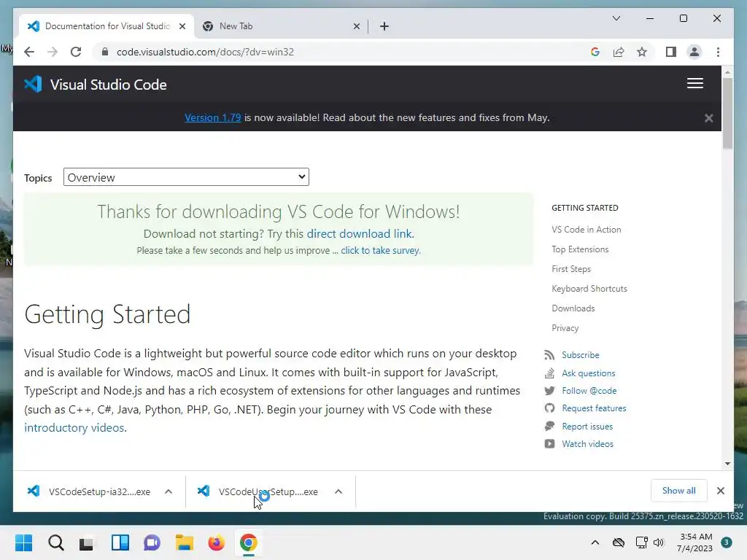Click the Google icon in address bar

pyautogui.click(x=595, y=52)
